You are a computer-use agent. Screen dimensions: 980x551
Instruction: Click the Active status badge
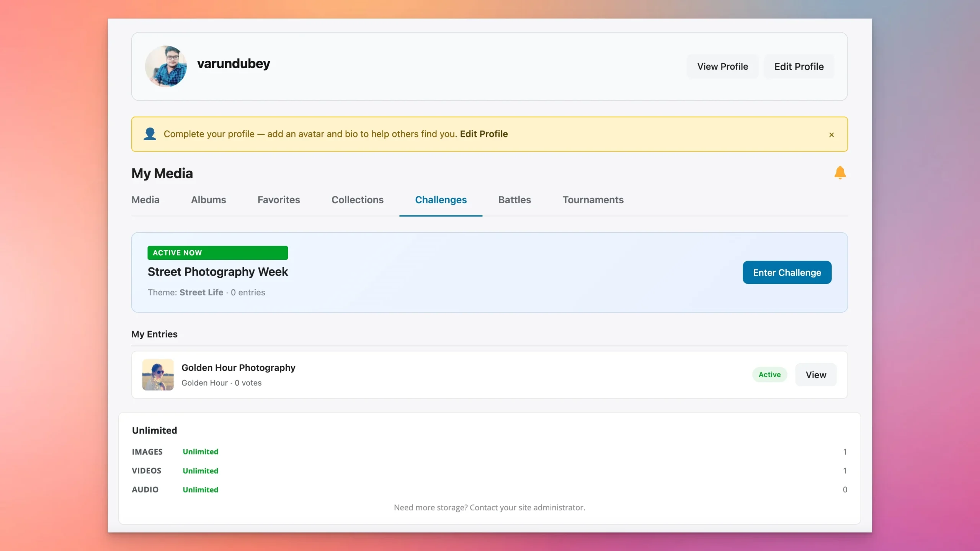click(x=769, y=375)
